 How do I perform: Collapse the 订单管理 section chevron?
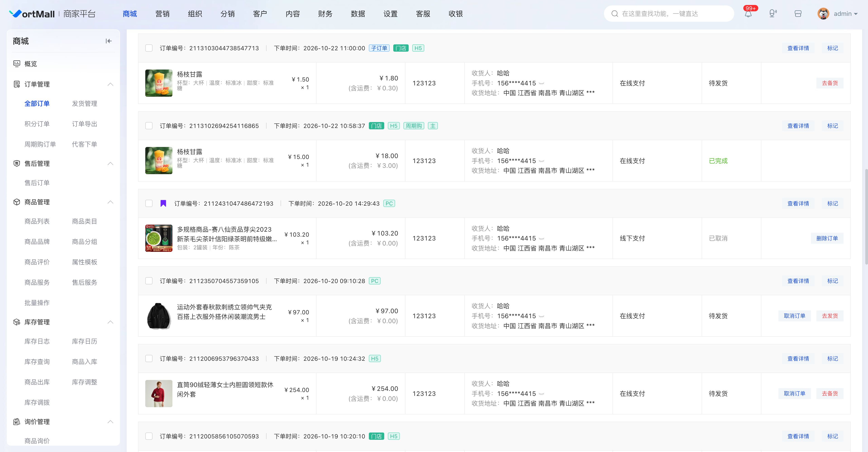pyautogui.click(x=110, y=84)
